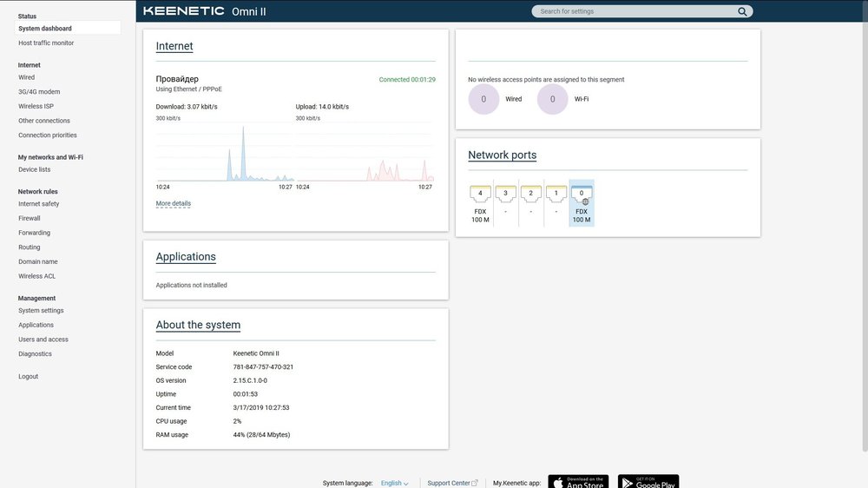Click Current time 3/17/2019 value

(260, 408)
